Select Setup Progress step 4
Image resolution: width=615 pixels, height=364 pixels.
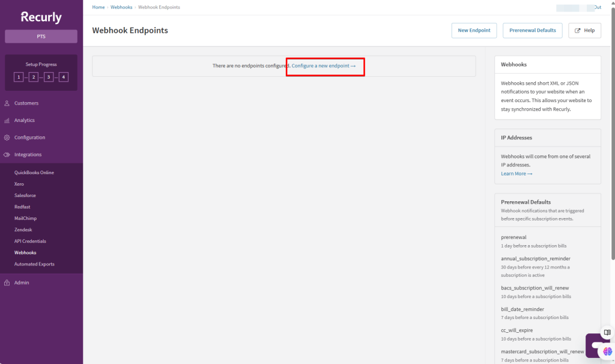(63, 77)
